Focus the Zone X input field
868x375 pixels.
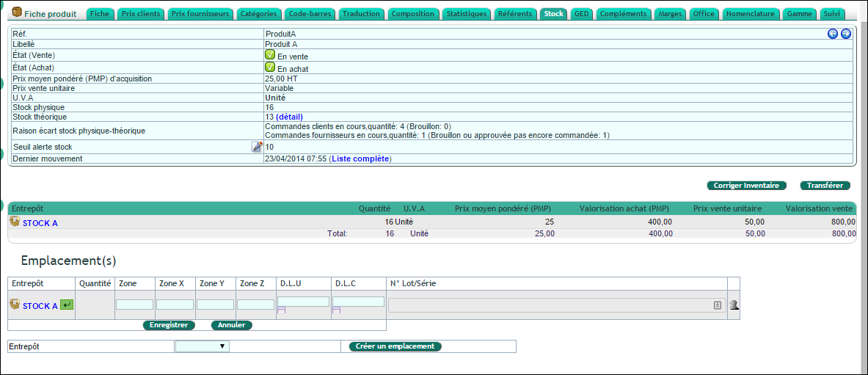click(175, 305)
